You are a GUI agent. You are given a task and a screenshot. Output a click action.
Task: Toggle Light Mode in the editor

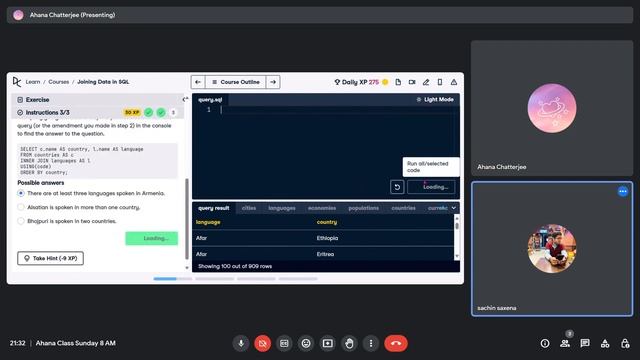coord(435,99)
